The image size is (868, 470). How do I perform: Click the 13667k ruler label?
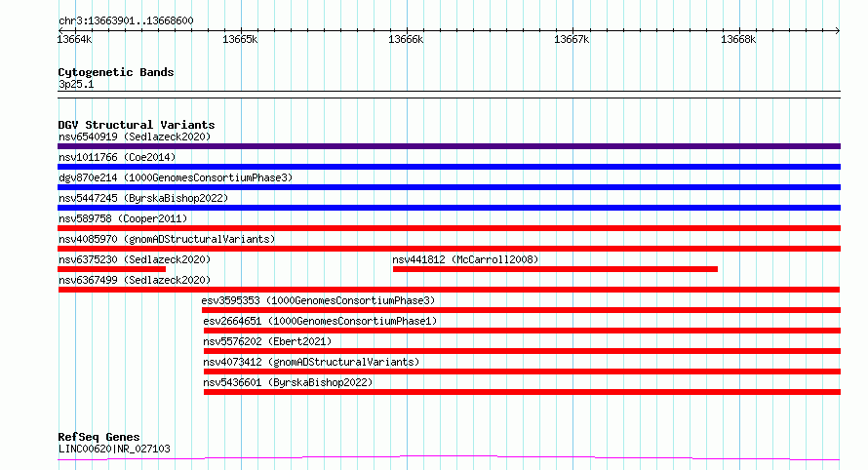pos(572,39)
